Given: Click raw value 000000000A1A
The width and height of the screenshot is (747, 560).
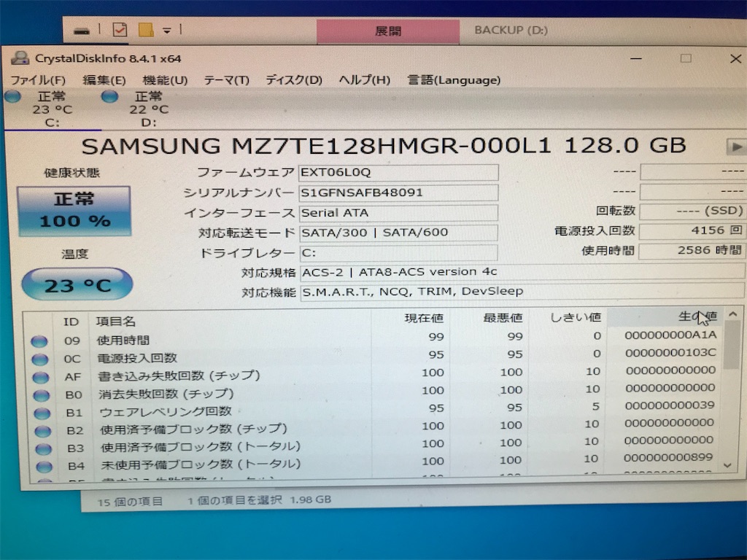Looking at the screenshot, I should [671, 335].
